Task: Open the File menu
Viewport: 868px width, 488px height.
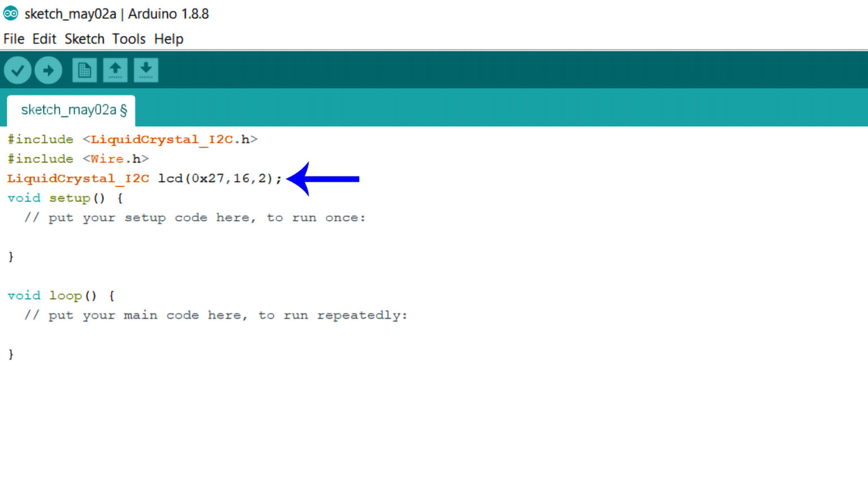Action: tap(14, 38)
